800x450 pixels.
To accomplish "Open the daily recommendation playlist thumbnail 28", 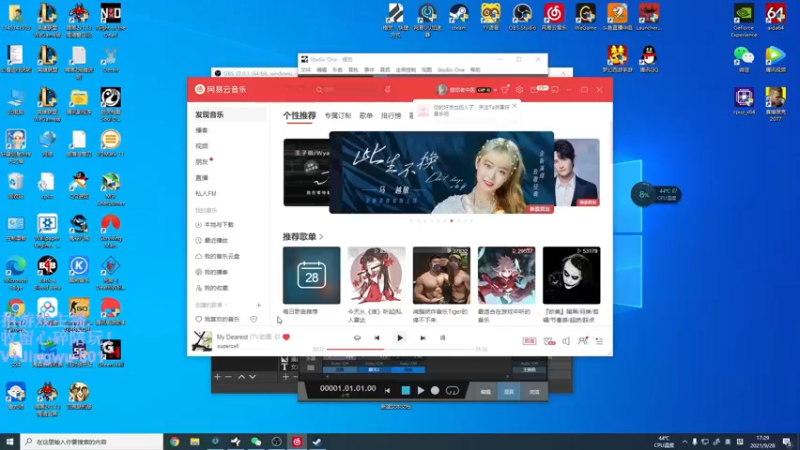I will (x=312, y=276).
